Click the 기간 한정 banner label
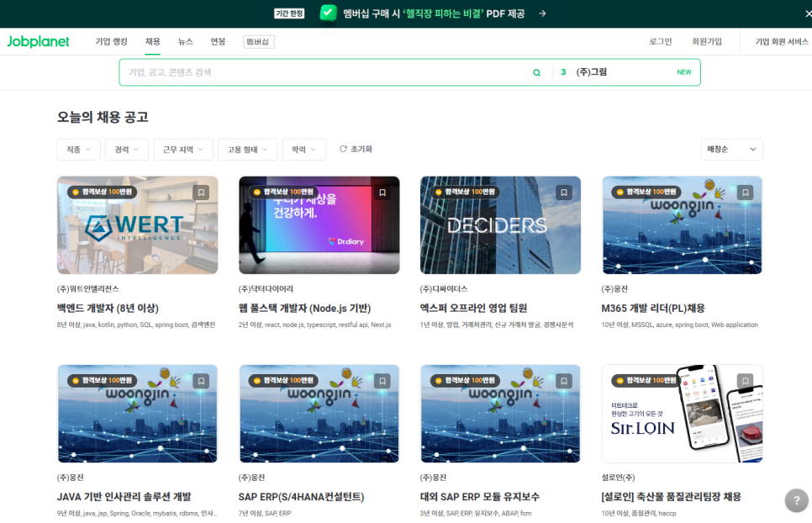 point(289,13)
